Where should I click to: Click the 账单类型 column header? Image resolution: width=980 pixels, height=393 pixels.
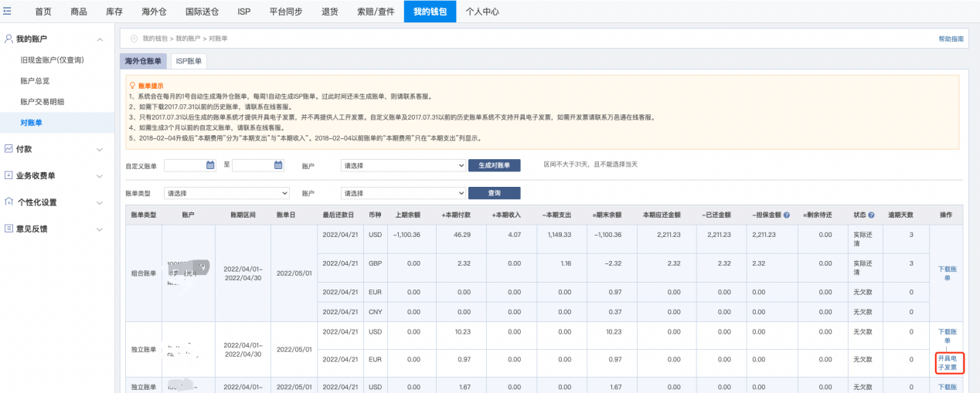coord(144,215)
